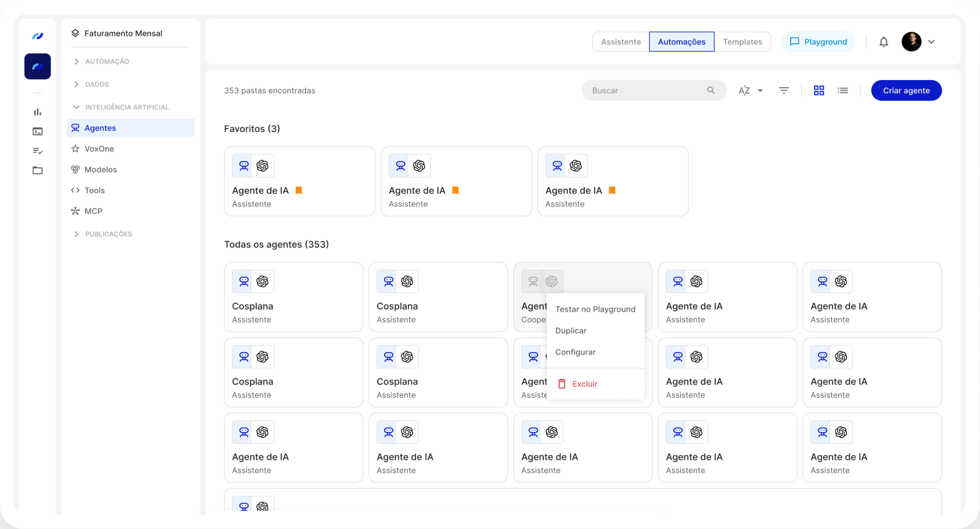Open VoxOne in the sidebar
Viewport: 980px width, 529px height.
coord(99,149)
